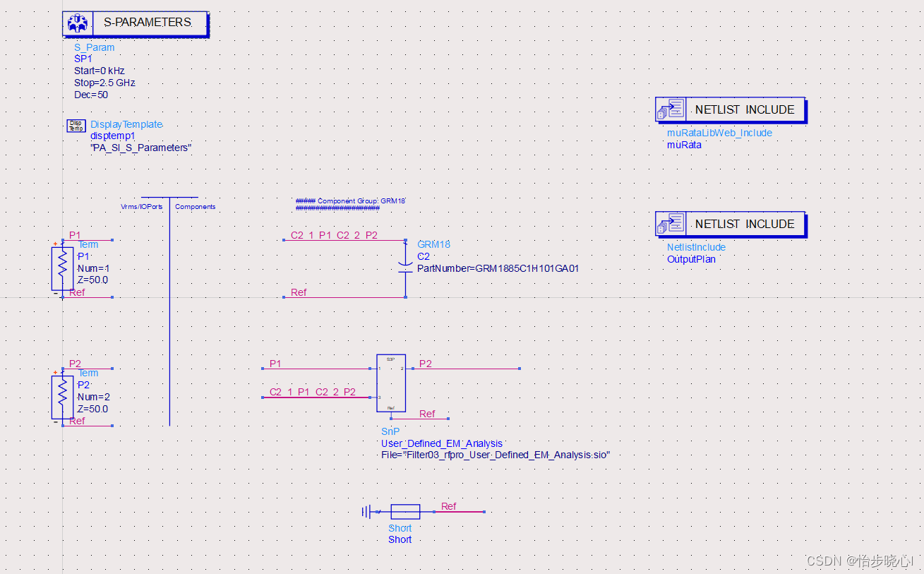Click the SP1 instance name
The image size is (924, 574).
[83, 59]
